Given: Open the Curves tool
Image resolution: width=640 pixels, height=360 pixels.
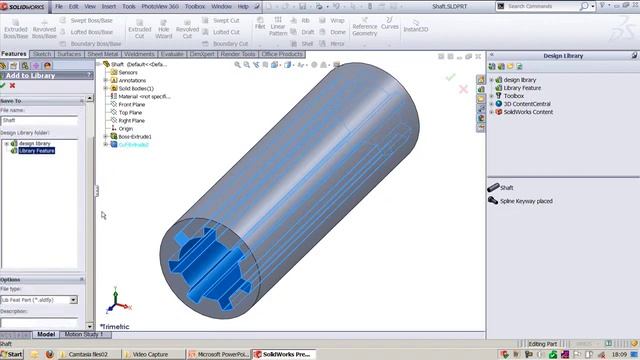Looking at the screenshot, I should (389, 23).
